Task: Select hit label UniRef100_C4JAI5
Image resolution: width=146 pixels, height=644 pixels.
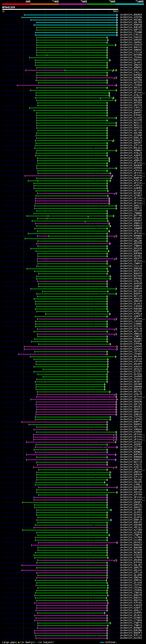Action: coord(131,118)
